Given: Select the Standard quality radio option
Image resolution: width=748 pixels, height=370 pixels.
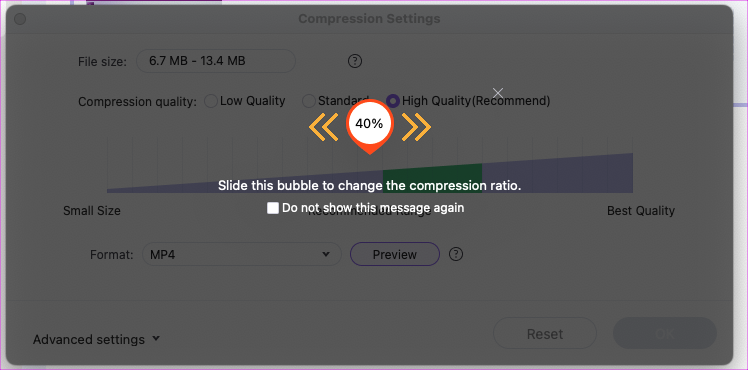Looking at the screenshot, I should click(x=309, y=101).
